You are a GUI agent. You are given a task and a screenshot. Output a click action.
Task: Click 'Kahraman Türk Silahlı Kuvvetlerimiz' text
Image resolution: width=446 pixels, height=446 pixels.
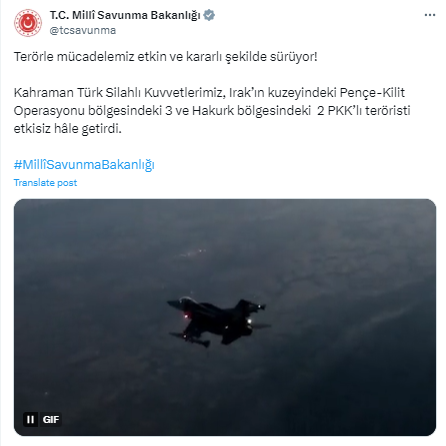[x=118, y=93]
